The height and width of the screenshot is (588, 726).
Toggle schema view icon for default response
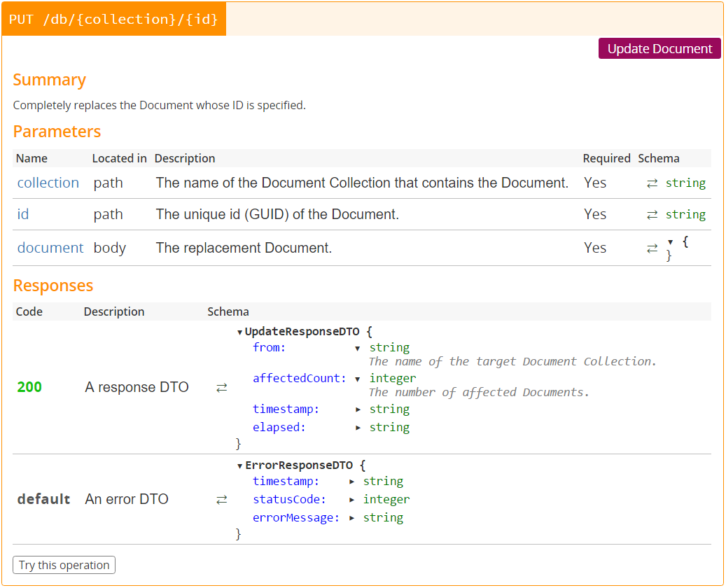click(x=222, y=500)
